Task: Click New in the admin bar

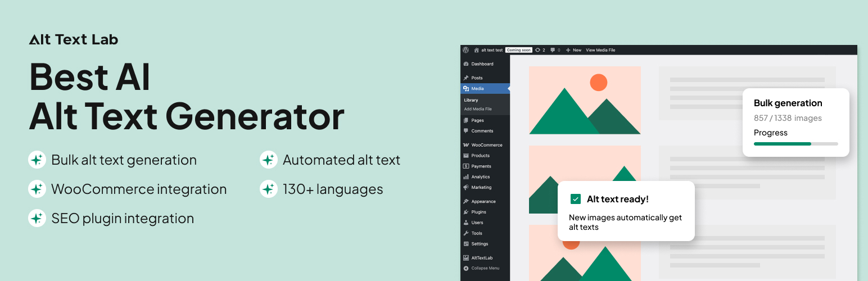Action: click(x=577, y=50)
